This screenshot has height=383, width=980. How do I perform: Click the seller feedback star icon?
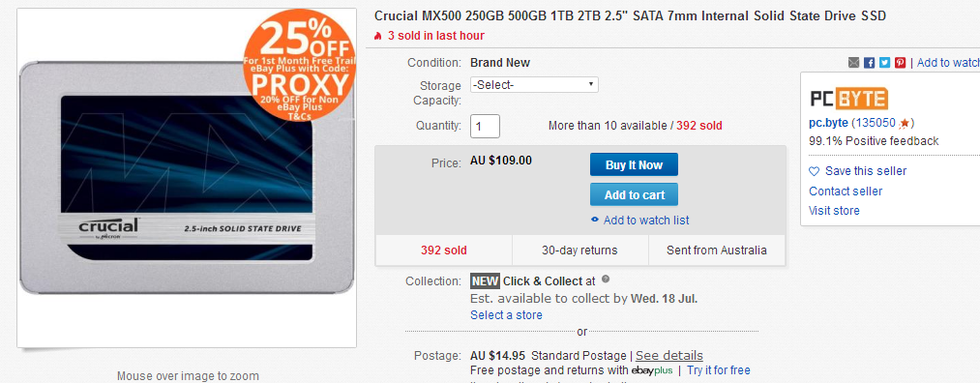point(905,123)
